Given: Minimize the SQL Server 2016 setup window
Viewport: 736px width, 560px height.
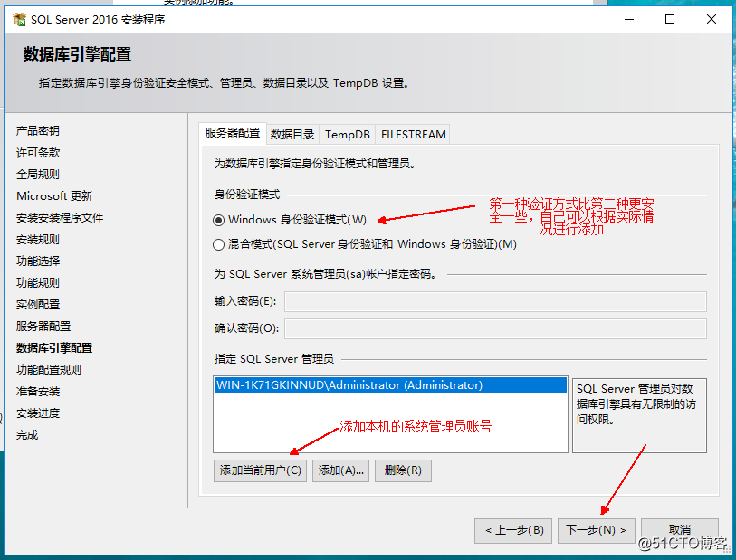Looking at the screenshot, I should click(629, 19).
